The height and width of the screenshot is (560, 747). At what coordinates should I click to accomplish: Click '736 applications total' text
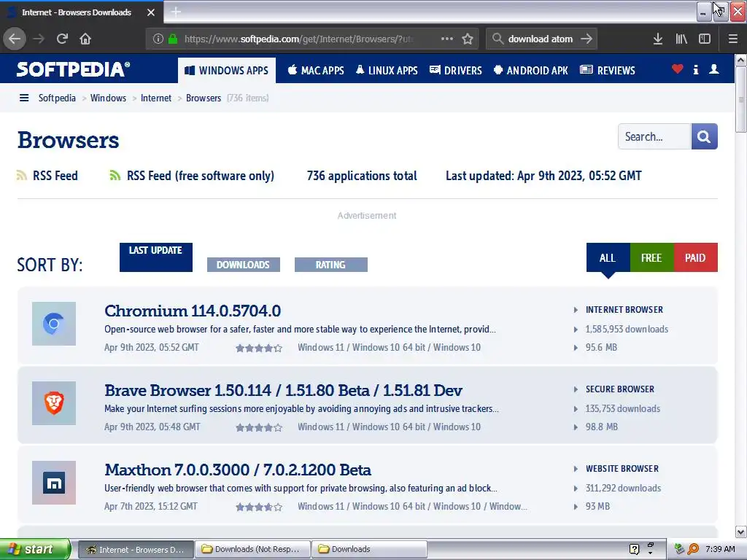coord(362,176)
